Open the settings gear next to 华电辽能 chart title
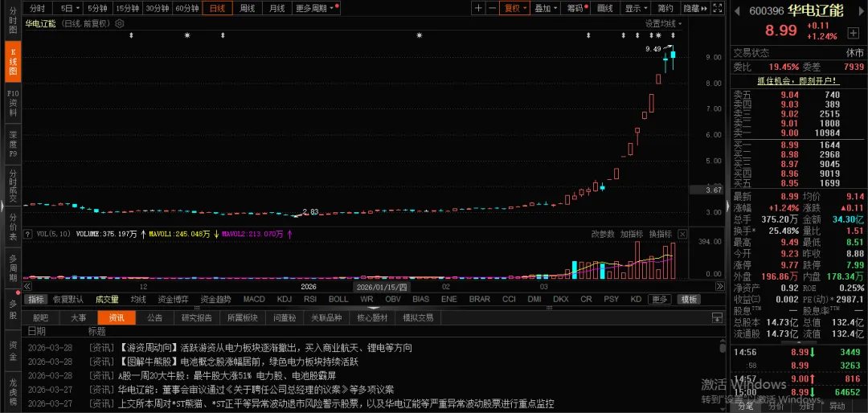This screenshot has width=868, height=413. (x=120, y=24)
